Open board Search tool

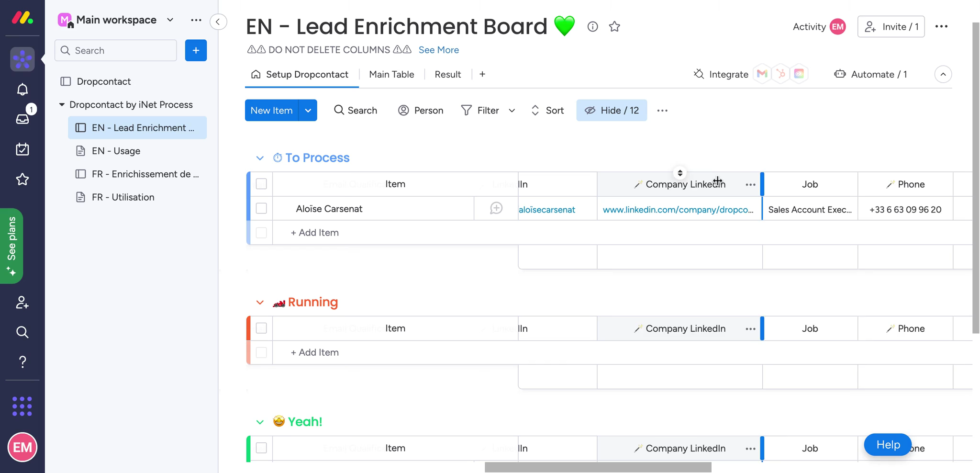(x=356, y=111)
